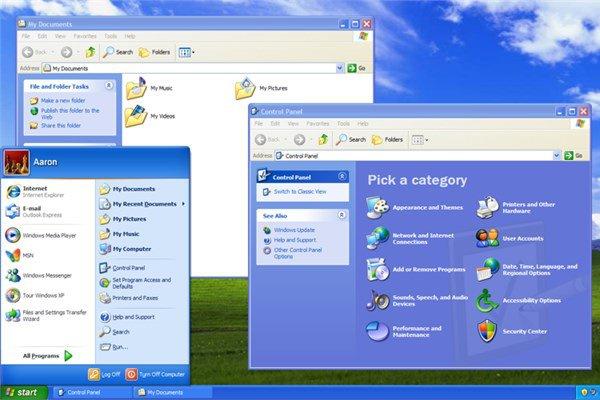Open Sounds, Speech, and Audio Devices icon

click(378, 300)
